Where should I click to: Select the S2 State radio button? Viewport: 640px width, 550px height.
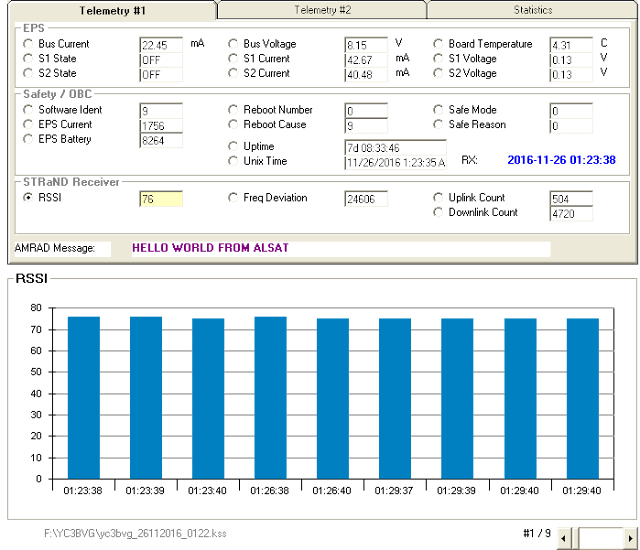(x=28, y=73)
